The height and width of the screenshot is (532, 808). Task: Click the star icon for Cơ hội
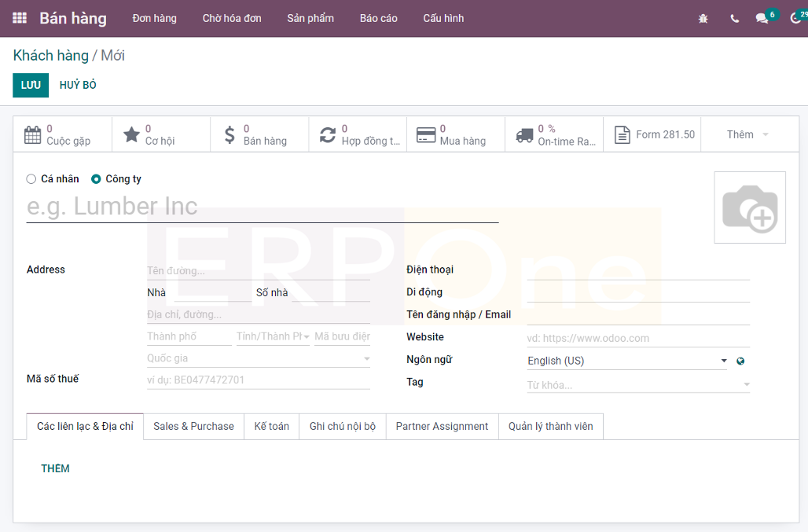coord(131,135)
